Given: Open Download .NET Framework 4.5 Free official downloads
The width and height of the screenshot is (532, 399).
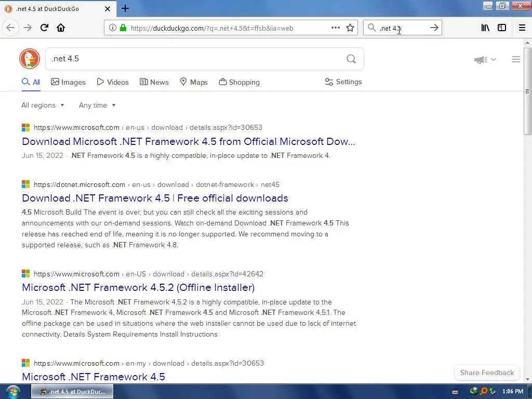Looking at the screenshot, I should click(x=155, y=198).
